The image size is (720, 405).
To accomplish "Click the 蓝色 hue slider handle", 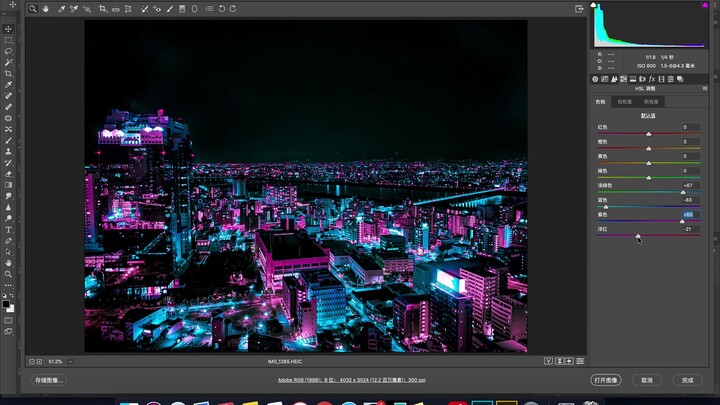I will coord(606,207).
